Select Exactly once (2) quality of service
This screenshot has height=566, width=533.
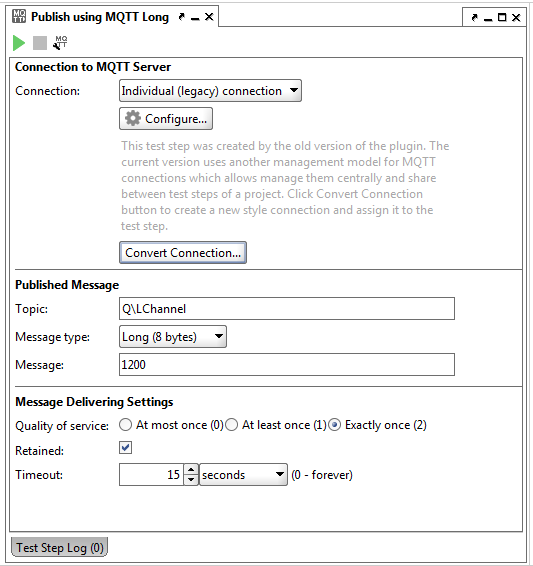point(335,425)
